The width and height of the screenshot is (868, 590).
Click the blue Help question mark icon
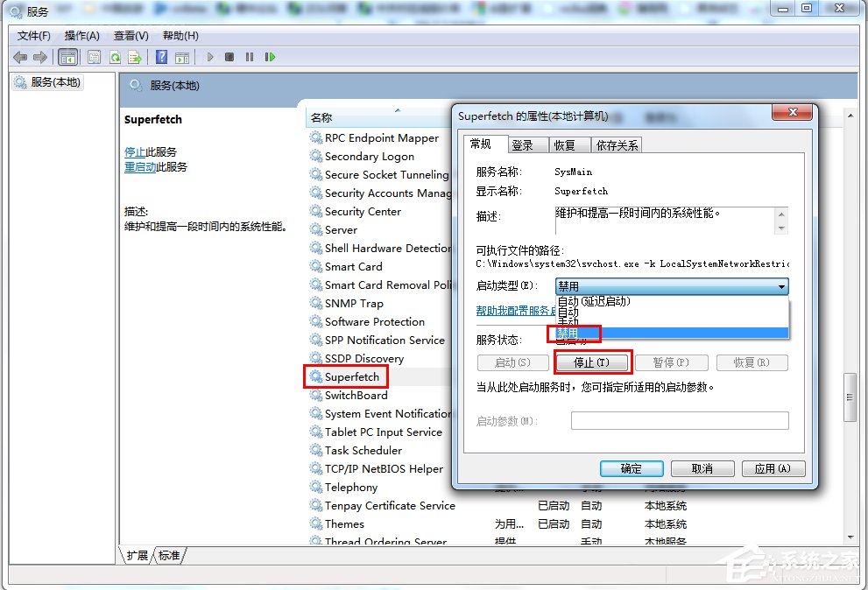click(162, 56)
